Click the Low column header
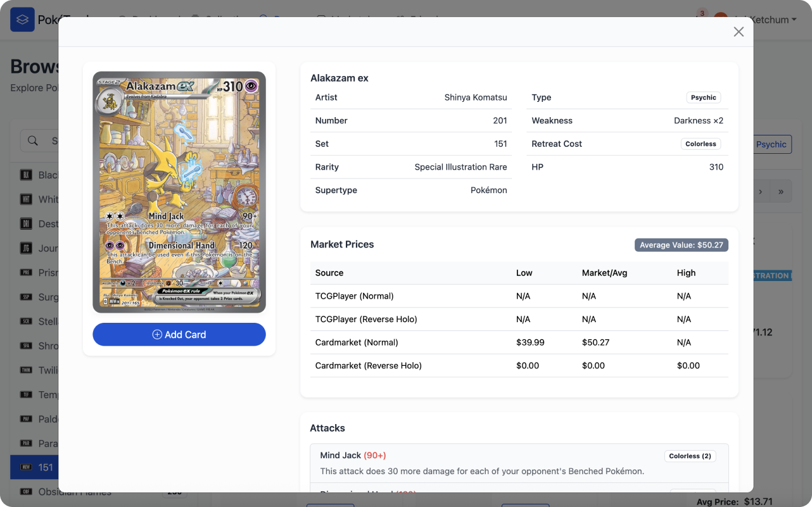812x507 pixels. coord(524,273)
